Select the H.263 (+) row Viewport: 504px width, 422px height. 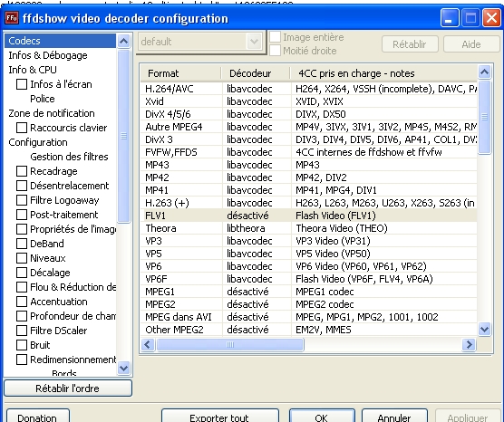point(308,203)
